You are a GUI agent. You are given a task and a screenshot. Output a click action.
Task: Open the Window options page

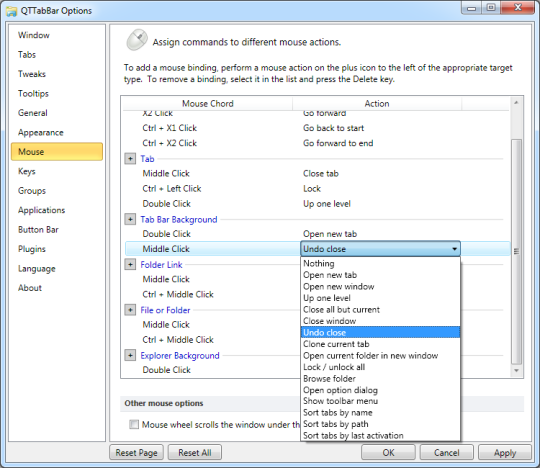57,35
